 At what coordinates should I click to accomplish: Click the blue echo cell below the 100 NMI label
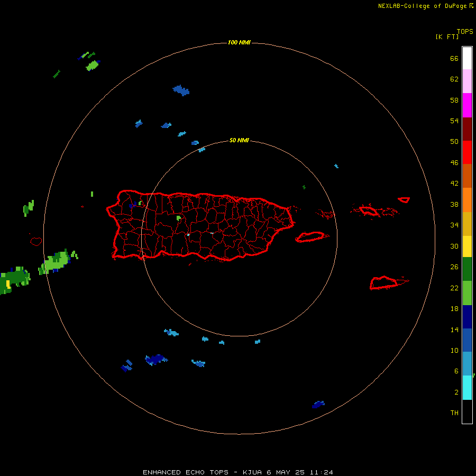click(x=181, y=90)
